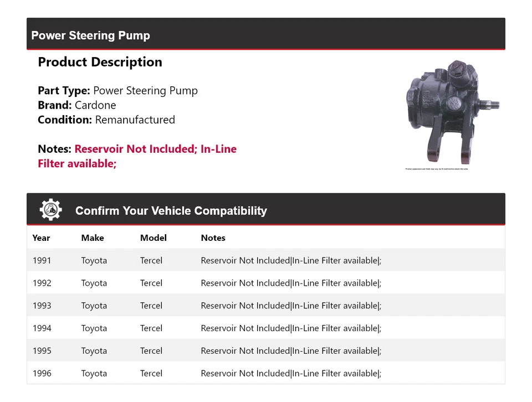Select the Make column header

[93, 238]
